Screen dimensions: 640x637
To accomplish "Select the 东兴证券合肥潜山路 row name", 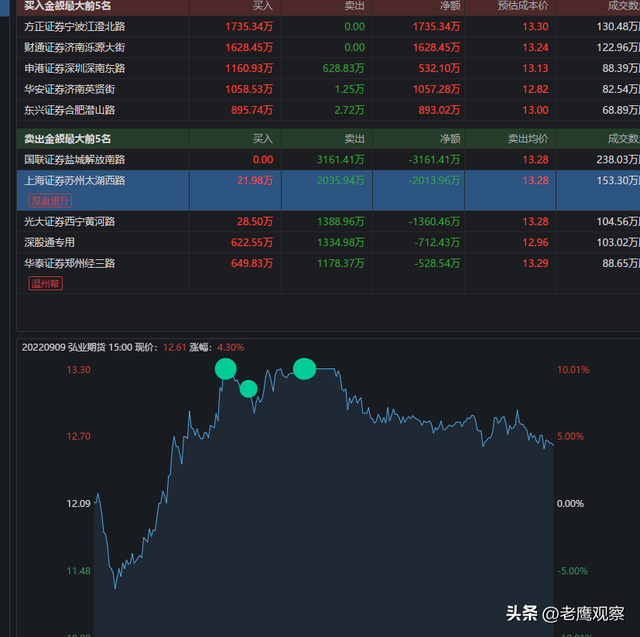I will click(x=70, y=110).
